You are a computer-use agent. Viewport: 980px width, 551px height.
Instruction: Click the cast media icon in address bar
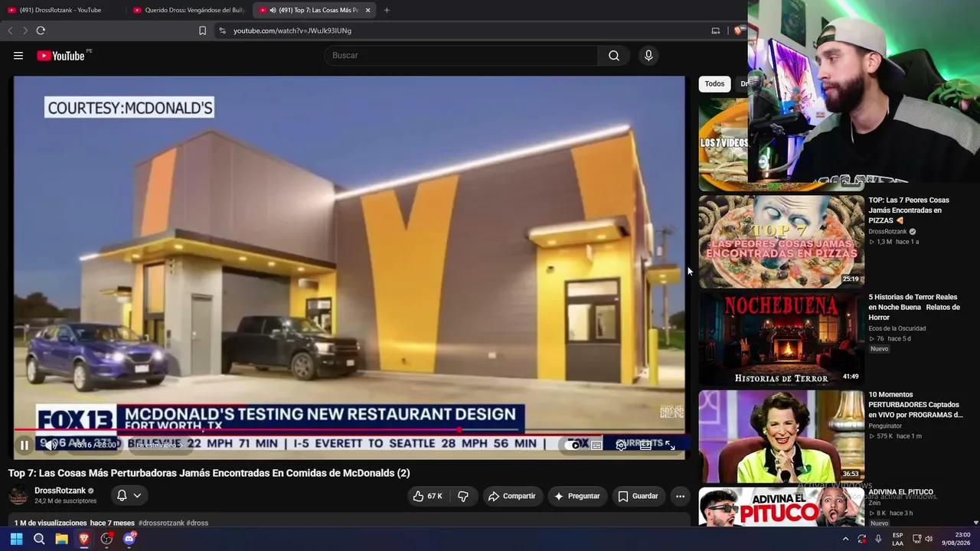(x=716, y=31)
